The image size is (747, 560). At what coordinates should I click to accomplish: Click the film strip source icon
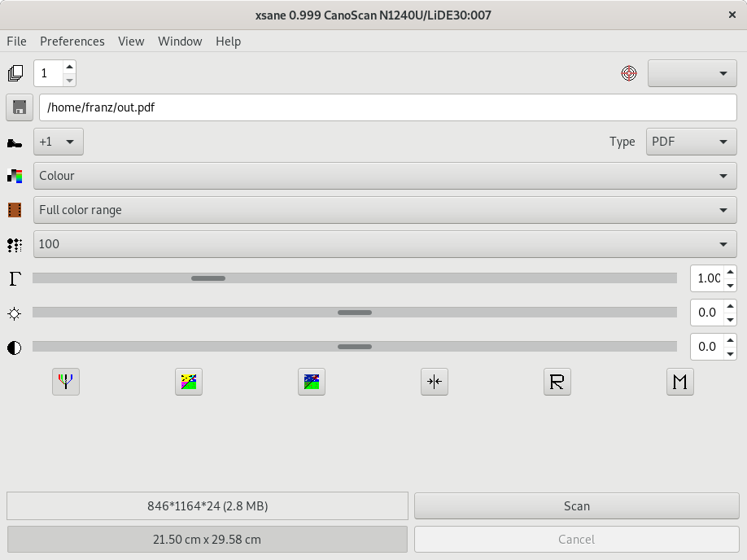pos(15,210)
